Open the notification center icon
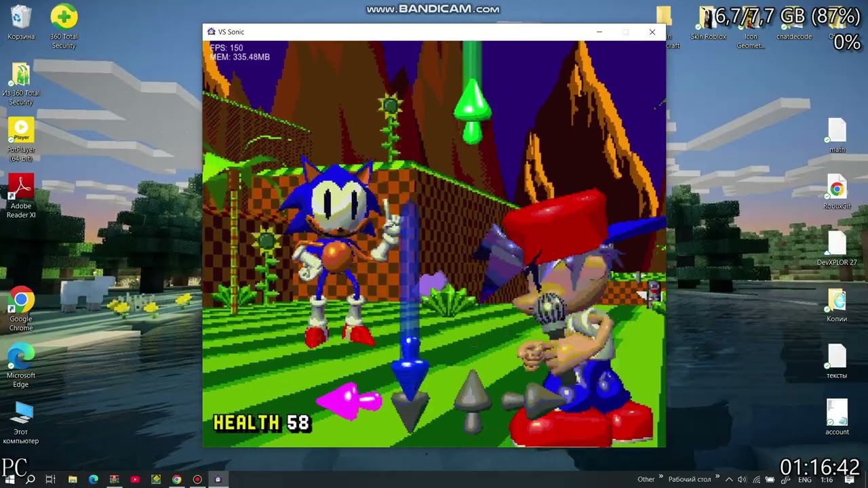This screenshot has width=868, height=488. click(x=849, y=479)
